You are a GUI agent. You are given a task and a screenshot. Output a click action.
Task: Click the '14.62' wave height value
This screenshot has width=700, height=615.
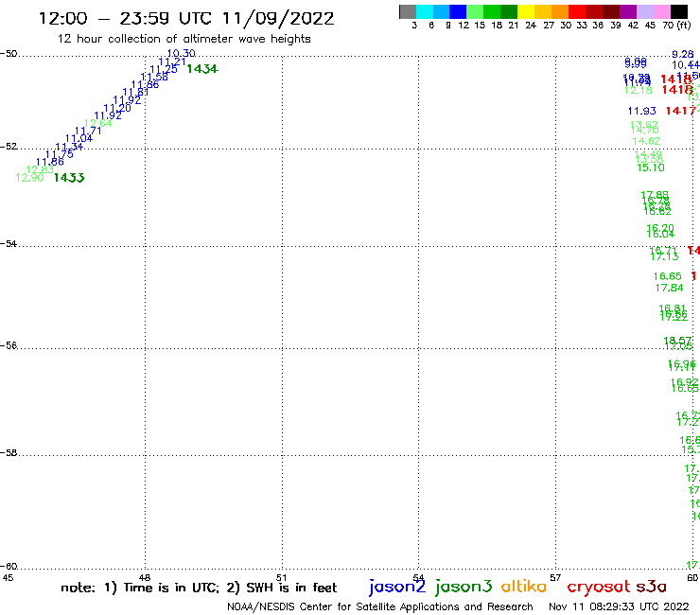click(x=646, y=141)
